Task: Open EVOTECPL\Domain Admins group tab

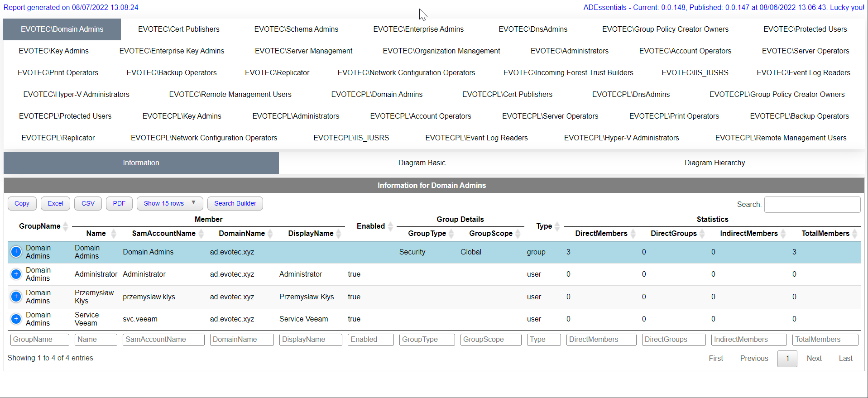Action: [376, 94]
